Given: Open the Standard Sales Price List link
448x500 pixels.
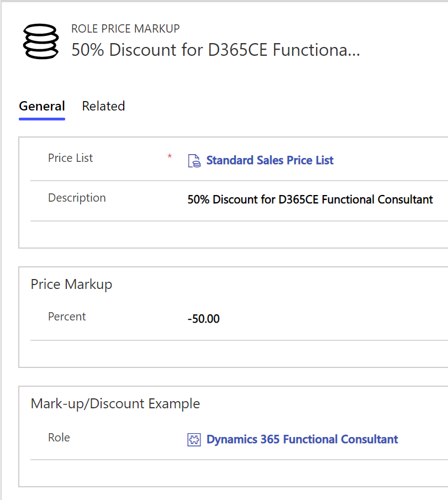Looking at the screenshot, I should (x=270, y=160).
